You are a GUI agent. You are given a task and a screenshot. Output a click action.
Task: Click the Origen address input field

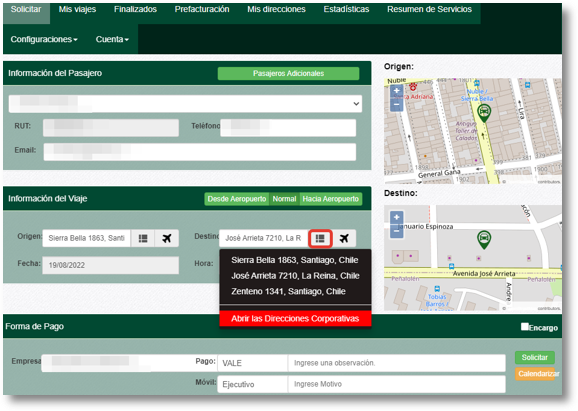coord(87,238)
